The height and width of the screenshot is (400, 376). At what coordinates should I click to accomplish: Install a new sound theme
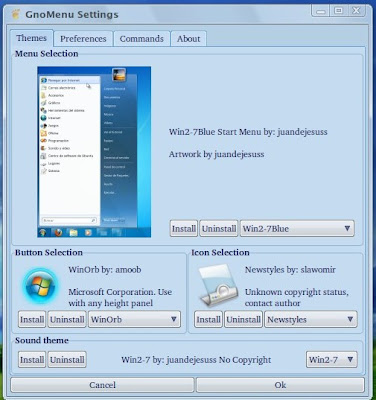32,360
